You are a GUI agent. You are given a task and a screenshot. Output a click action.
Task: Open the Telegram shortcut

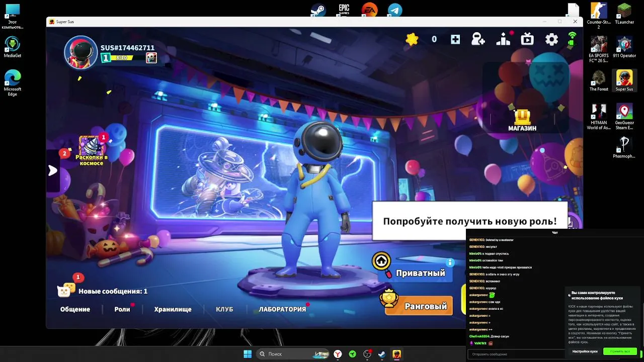tap(395, 10)
